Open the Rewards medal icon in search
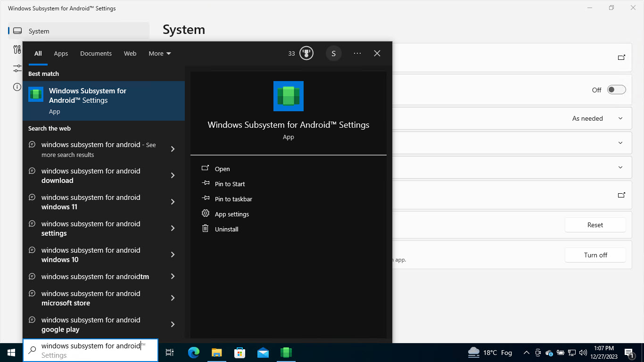This screenshot has width=644, height=362. 306,53
